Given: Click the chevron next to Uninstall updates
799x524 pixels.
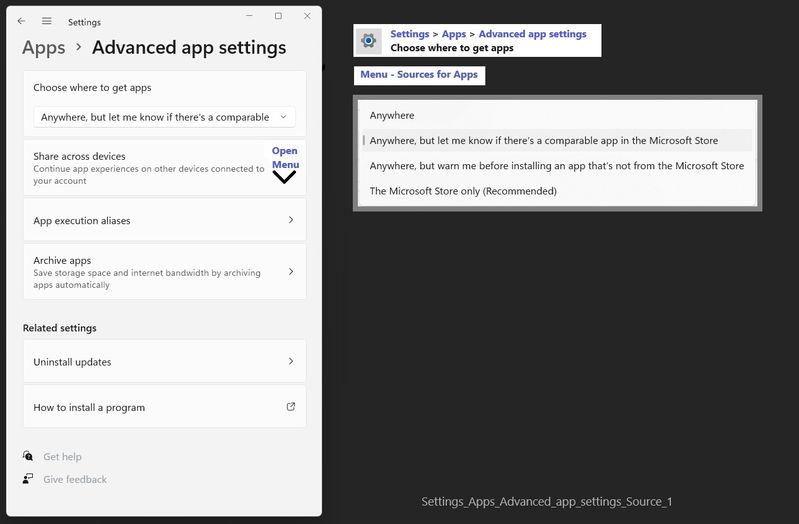Looking at the screenshot, I should 291,361.
